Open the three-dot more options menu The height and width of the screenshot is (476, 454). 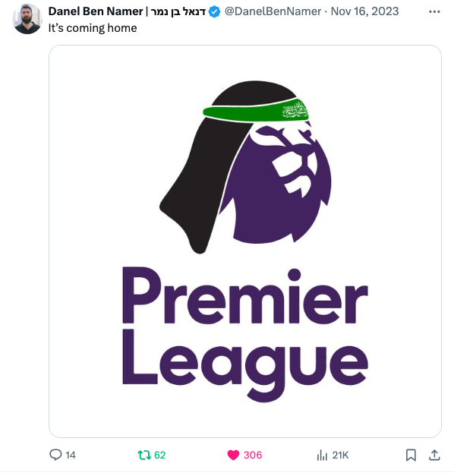point(434,11)
